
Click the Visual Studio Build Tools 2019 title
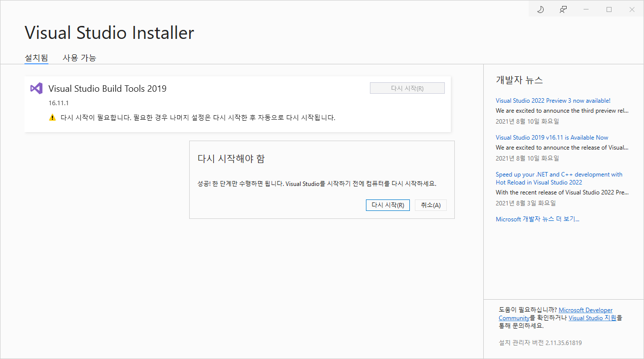coord(107,89)
